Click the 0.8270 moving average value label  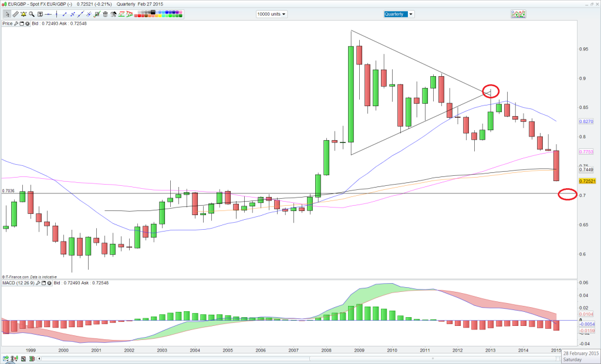pos(586,121)
